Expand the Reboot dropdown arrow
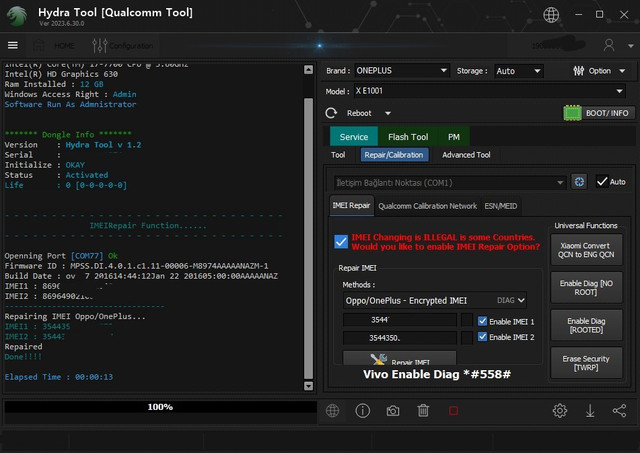The image size is (640, 453). (x=388, y=113)
